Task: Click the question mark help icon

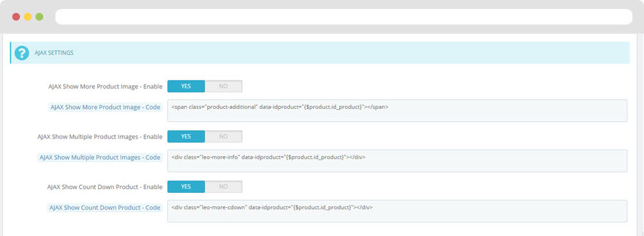Action: click(x=22, y=53)
